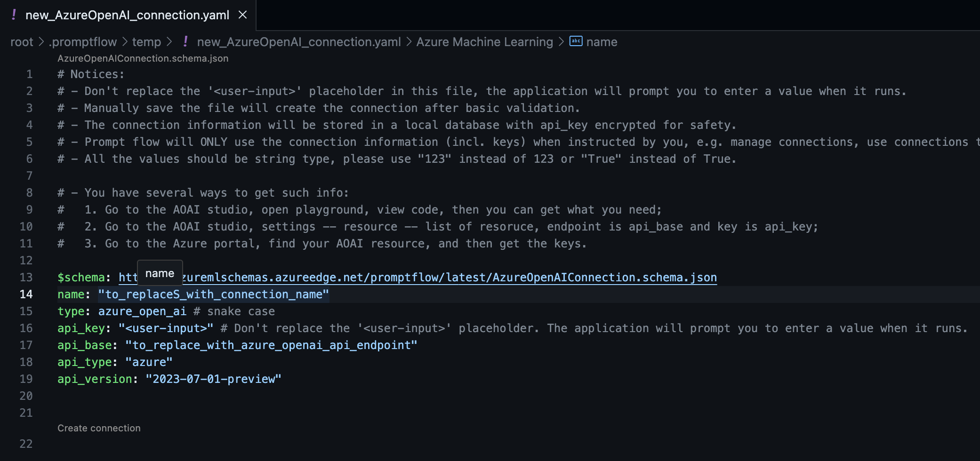The width and height of the screenshot is (980, 461).
Task: Click line number 22 in gutter
Action: (26, 444)
